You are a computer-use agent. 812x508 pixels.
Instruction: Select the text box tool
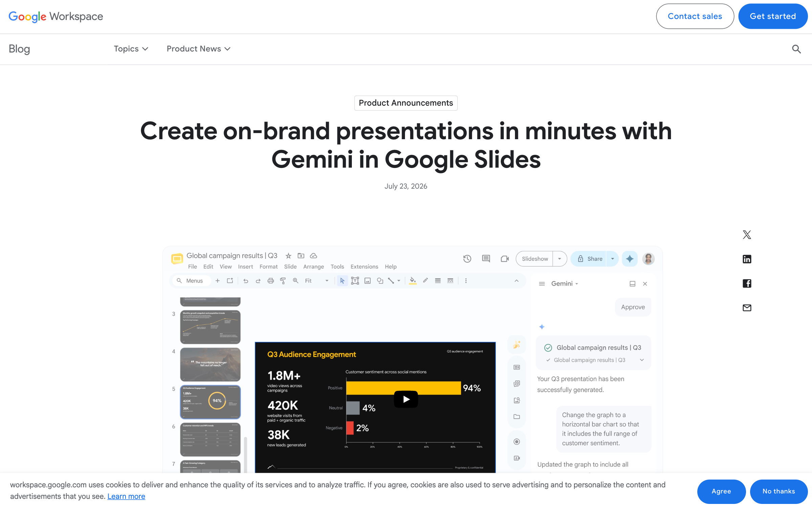355,281
